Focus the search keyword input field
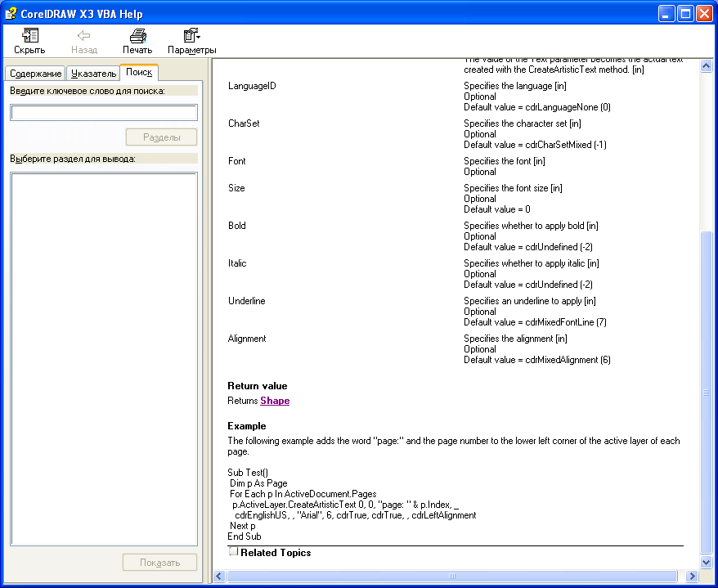Screen dimensions: 718x588 (x=104, y=113)
